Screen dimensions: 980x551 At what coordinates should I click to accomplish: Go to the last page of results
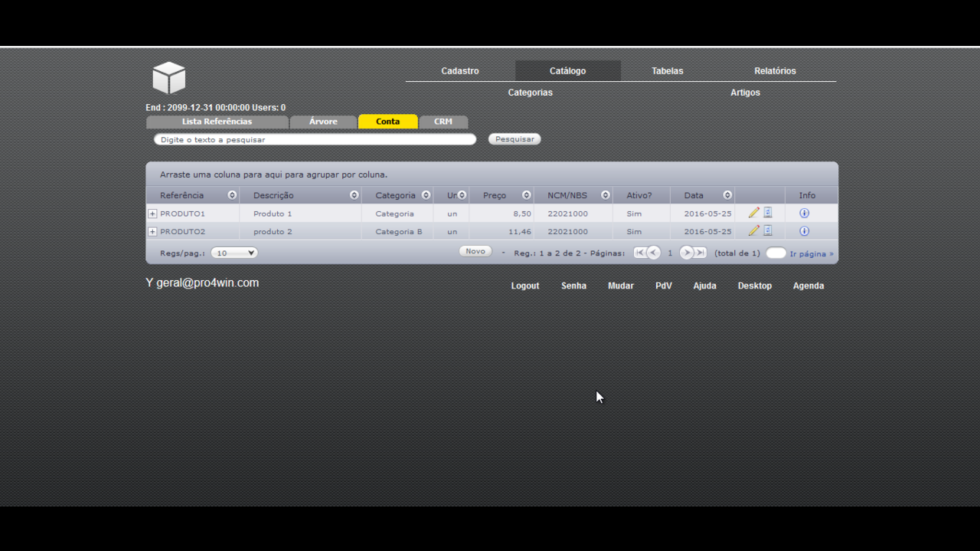click(701, 253)
